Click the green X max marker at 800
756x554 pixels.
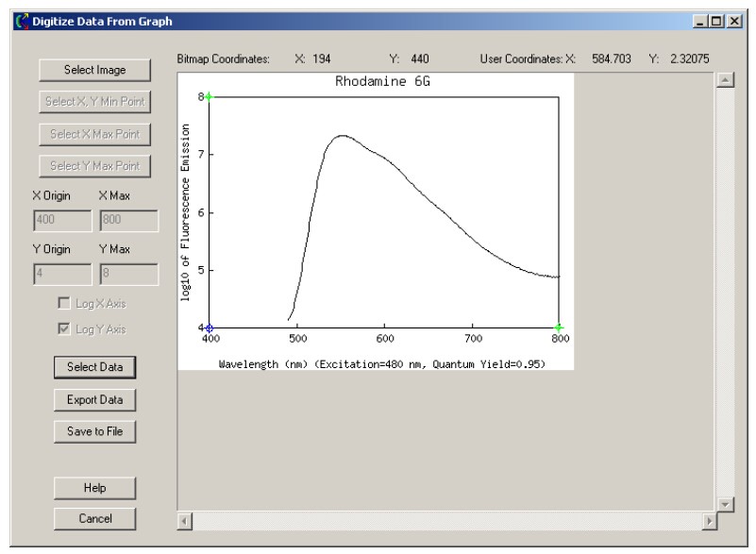(x=559, y=327)
